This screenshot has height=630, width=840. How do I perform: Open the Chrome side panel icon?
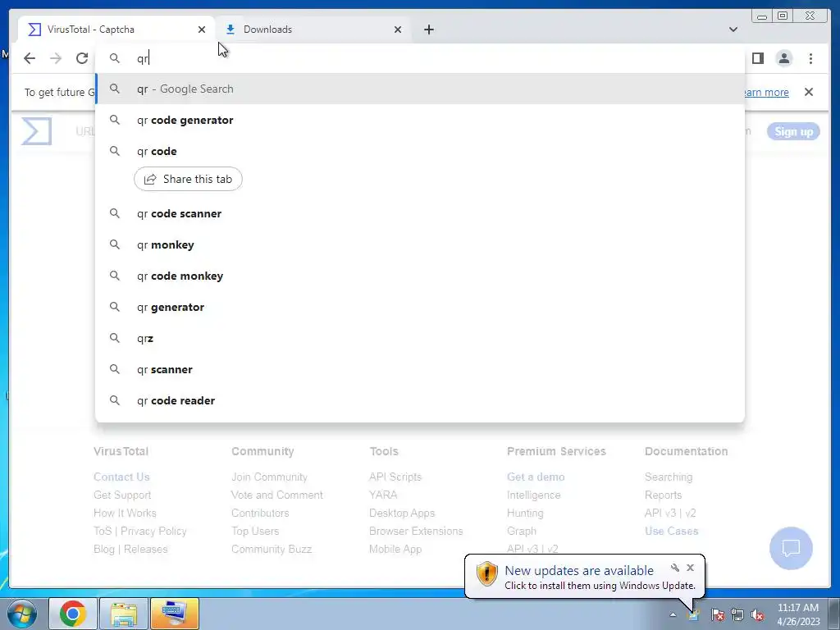pyautogui.click(x=757, y=58)
